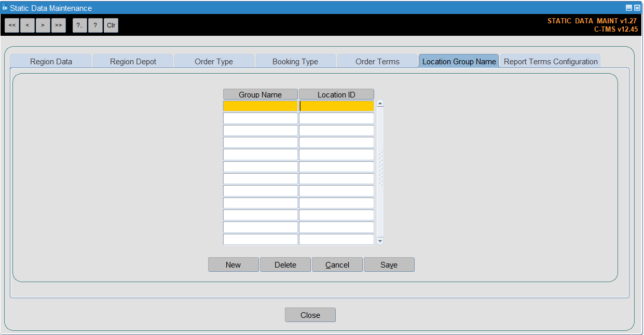644x335 pixels.
Task: Click the grid's vertical scrollbar thumb
Action: click(380, 169)
